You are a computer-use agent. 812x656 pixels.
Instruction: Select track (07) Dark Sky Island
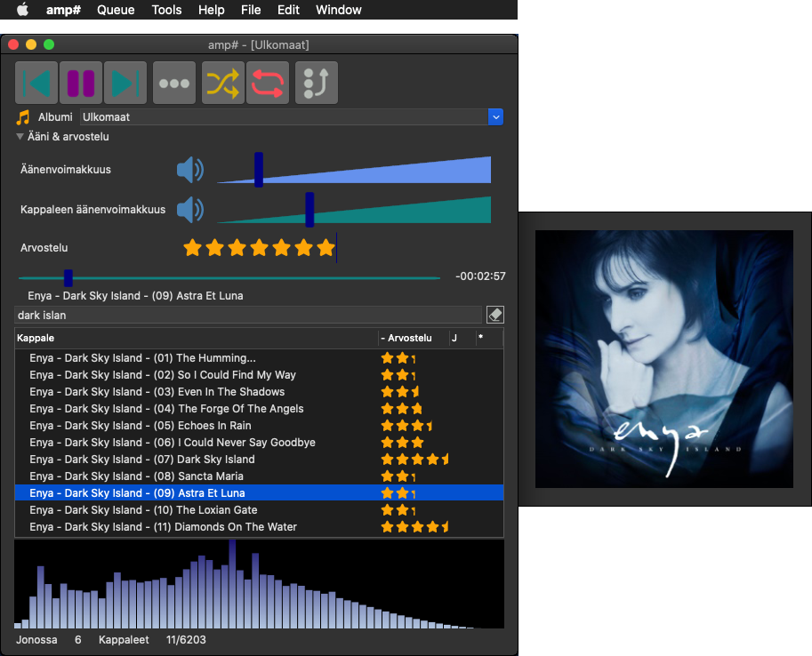coord(142,460)
